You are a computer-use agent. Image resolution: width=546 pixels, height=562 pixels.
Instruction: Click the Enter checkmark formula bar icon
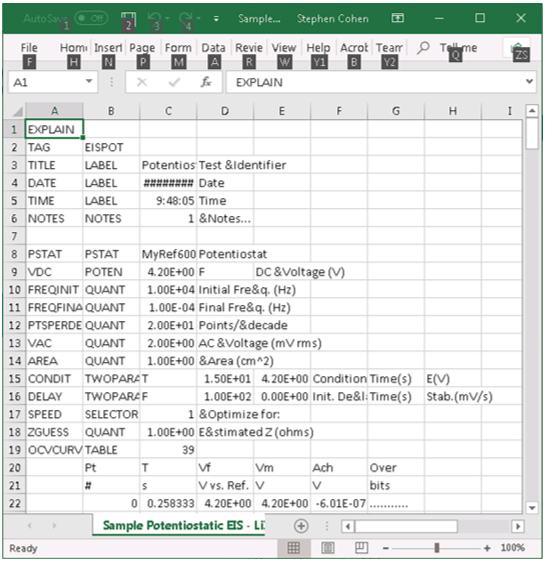point(174,82)
